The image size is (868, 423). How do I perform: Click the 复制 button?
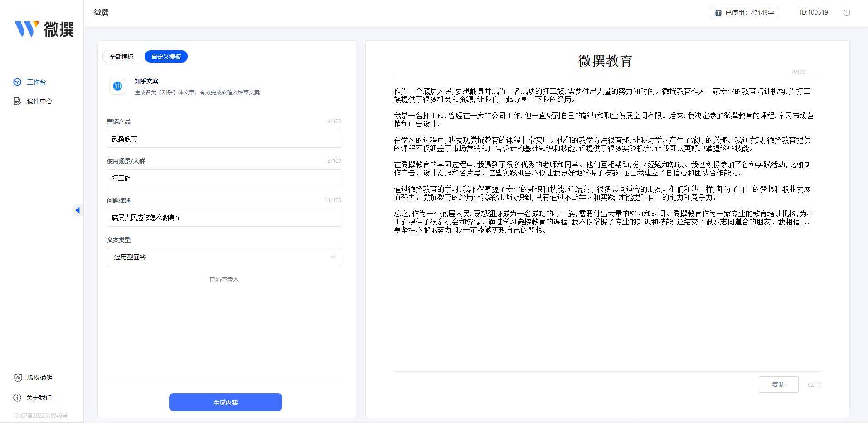point(778,384)
